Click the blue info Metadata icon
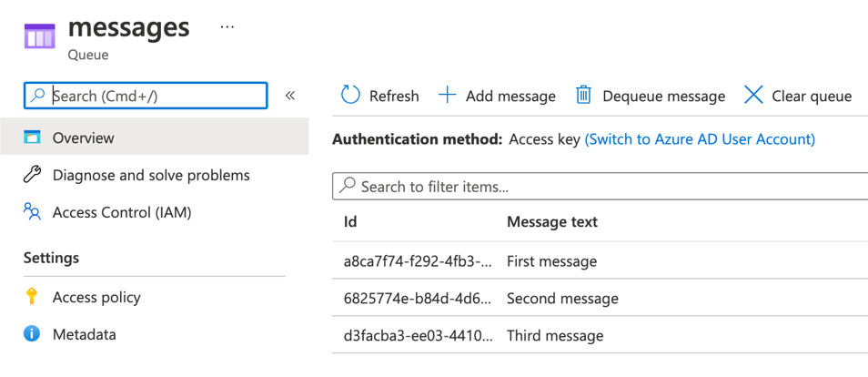This screenshot has width=868, height=377. pyautogui.click(x=32, y=334)
